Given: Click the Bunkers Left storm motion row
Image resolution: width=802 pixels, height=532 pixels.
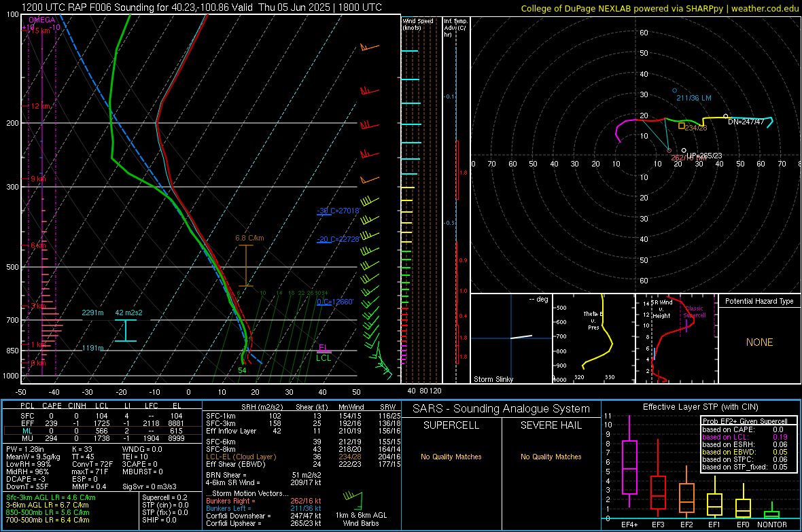Looking at the screenshot, I should 264,508.
